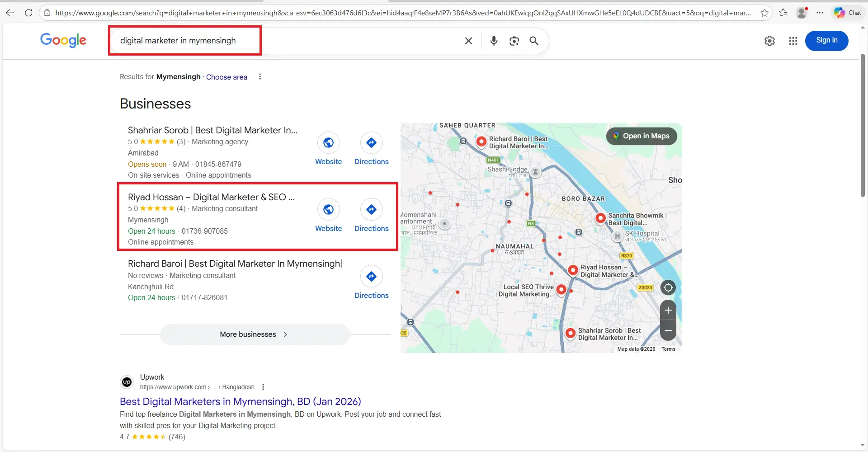Search by image using Google Lens
This screenshot has width=868, height=452.
pyautogui.click(x=514, y=41)
